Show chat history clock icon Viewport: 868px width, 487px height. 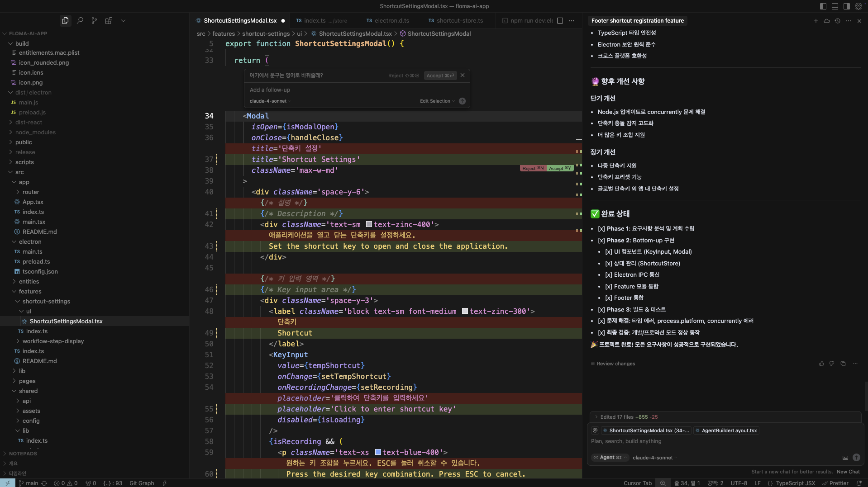838,21
